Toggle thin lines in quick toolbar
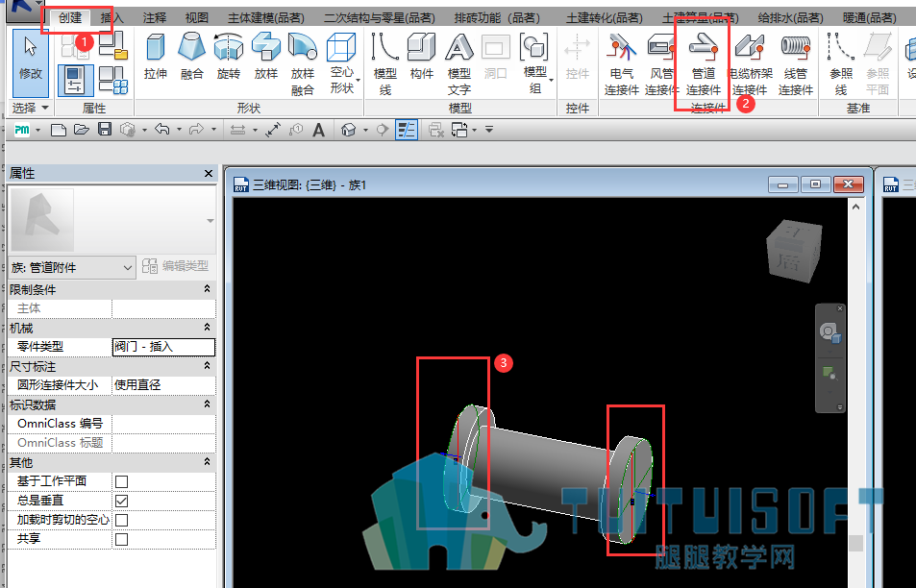The image size is (916, 588). [406, 129]
